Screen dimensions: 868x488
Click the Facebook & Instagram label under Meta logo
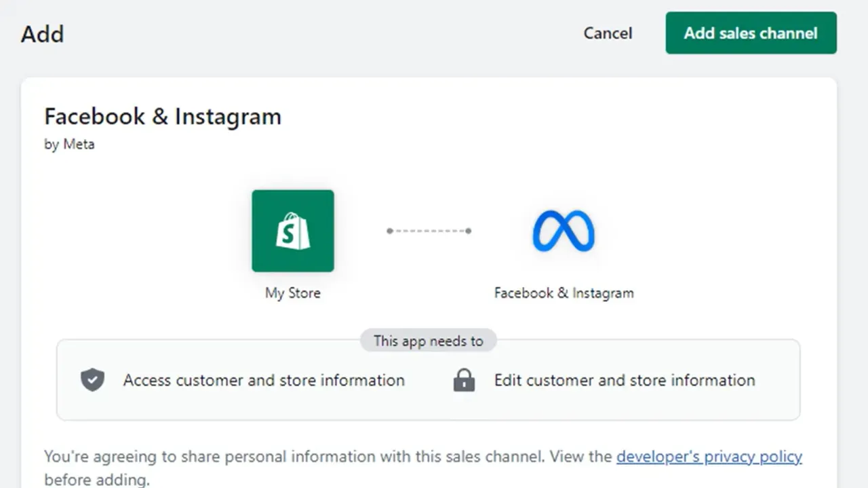click(564, 293)
